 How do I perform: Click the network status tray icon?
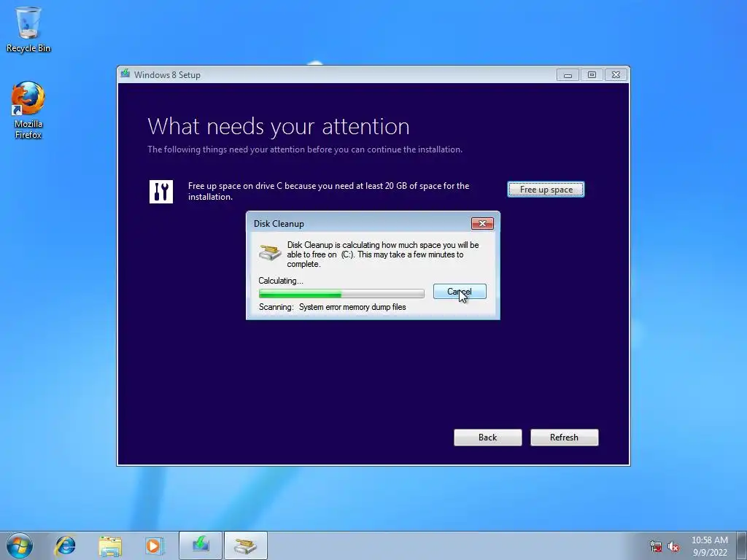pos(656,546)
